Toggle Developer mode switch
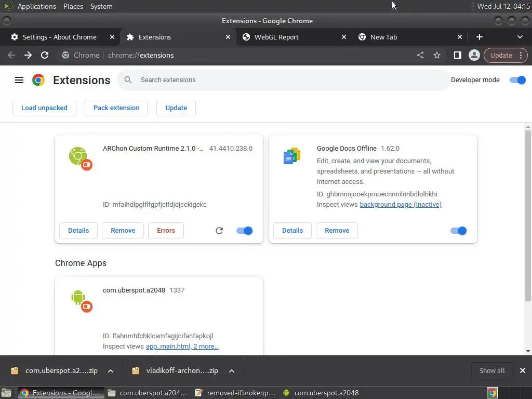 518,80
